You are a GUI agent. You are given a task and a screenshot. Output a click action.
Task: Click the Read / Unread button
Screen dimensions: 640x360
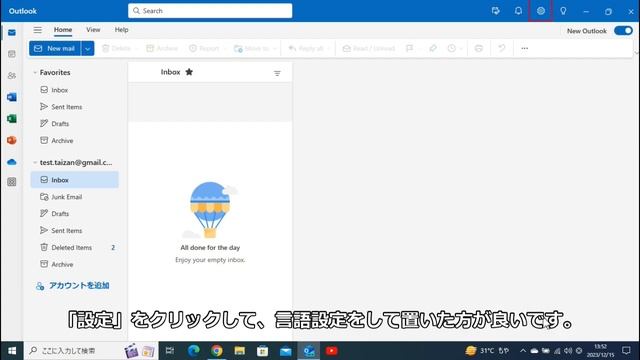[x=369, y=49]
